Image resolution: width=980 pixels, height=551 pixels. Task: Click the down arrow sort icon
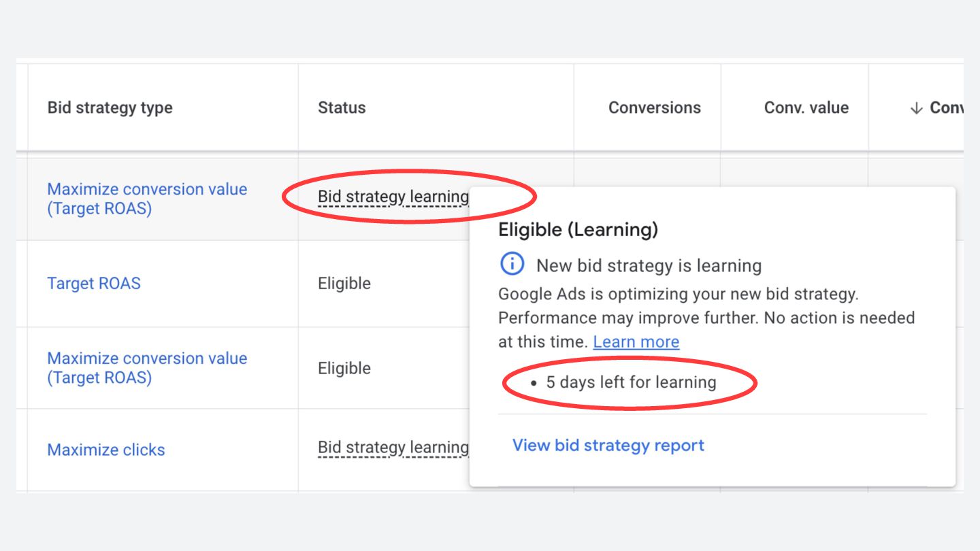point(916,108)
